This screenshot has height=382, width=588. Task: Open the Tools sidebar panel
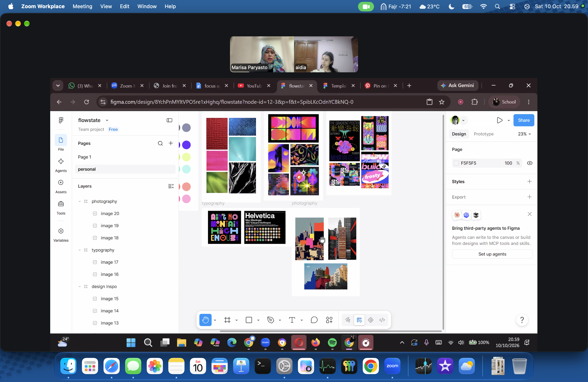pyautogui.click(x=61, y=208)
